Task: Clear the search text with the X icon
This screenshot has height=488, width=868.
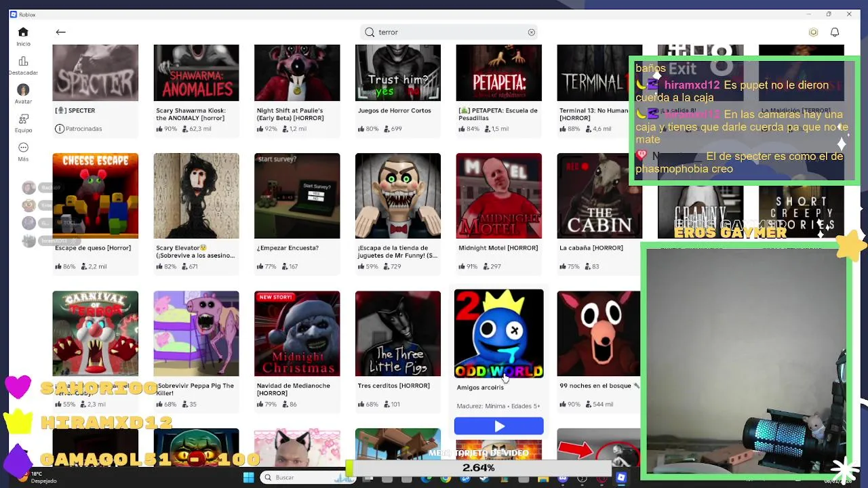Action: 532,32
